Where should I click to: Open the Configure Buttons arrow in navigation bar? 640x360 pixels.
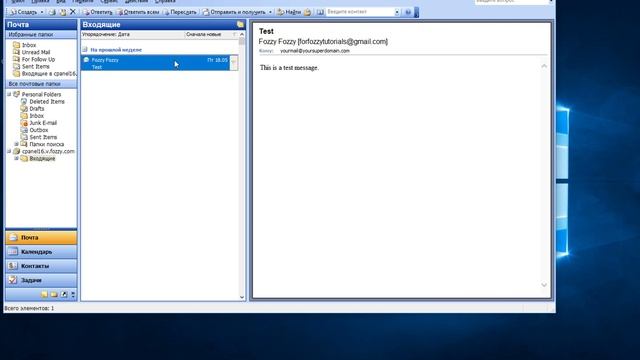pos(73,294)
